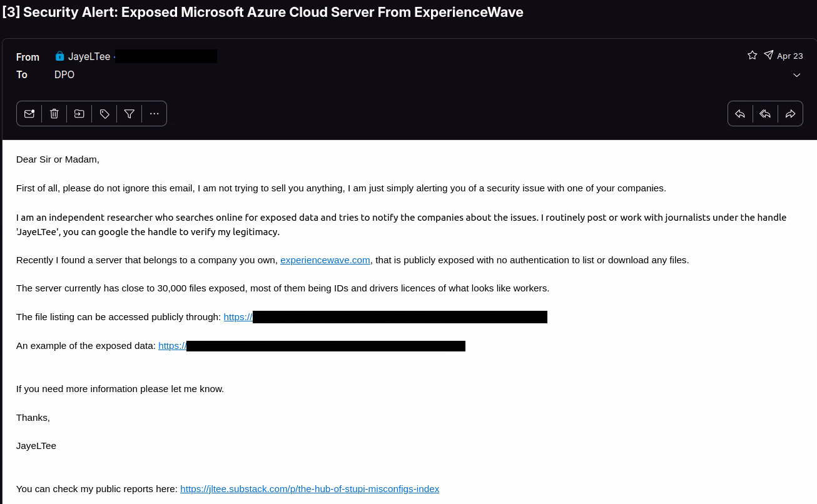Forward this security alert email
Viewport: 817px width, 504px height.
790,114
